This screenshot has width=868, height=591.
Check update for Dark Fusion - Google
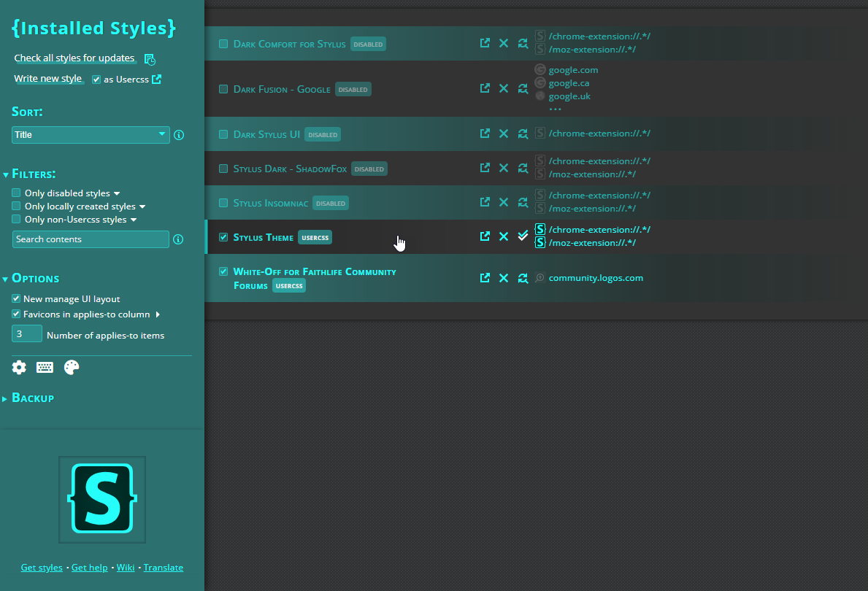click(523, 88)
